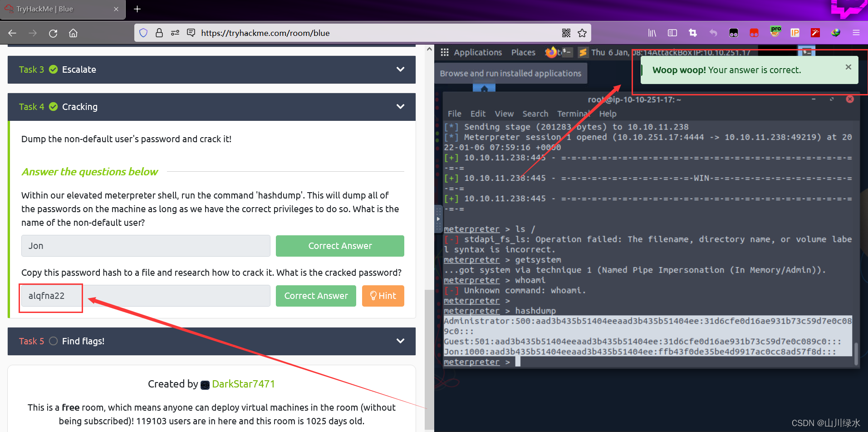
Task: Show the Hint for cracked password
Action: [x=383, y=296]
